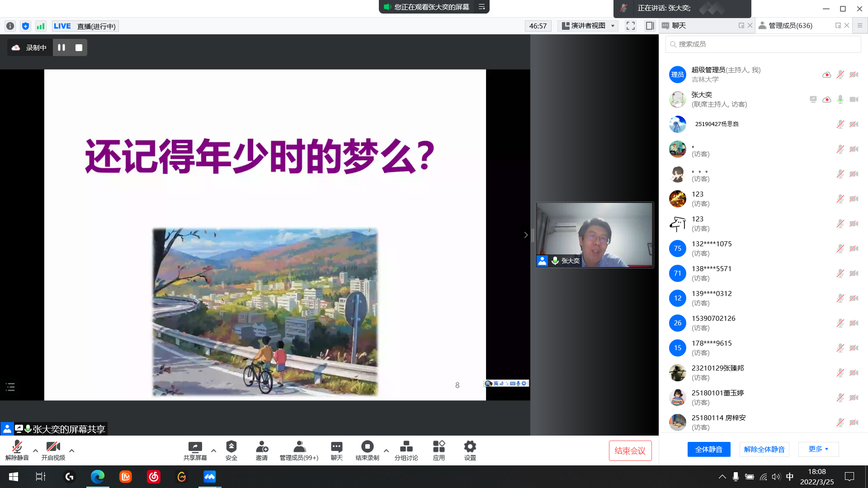This screenshot has height=488, width=868.
Task: Expand share options arrow beside 共享屏幕
Action: coord(213,450)
